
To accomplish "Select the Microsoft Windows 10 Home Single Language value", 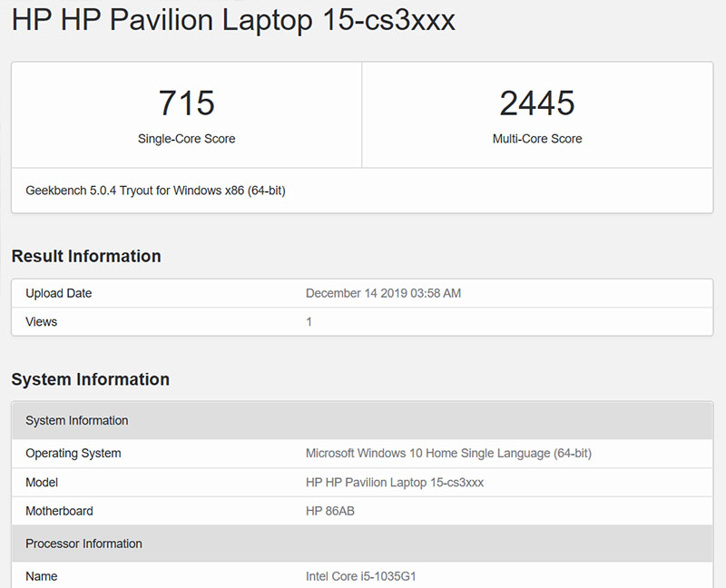I will click(448, 454).
